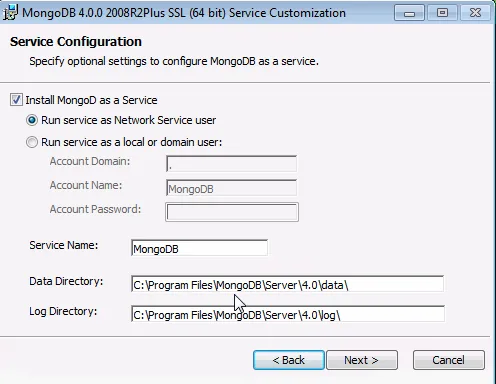Viewport: 496px width, 384px height.
Task: Click the Data Directory path field
Action: point(287,284)
